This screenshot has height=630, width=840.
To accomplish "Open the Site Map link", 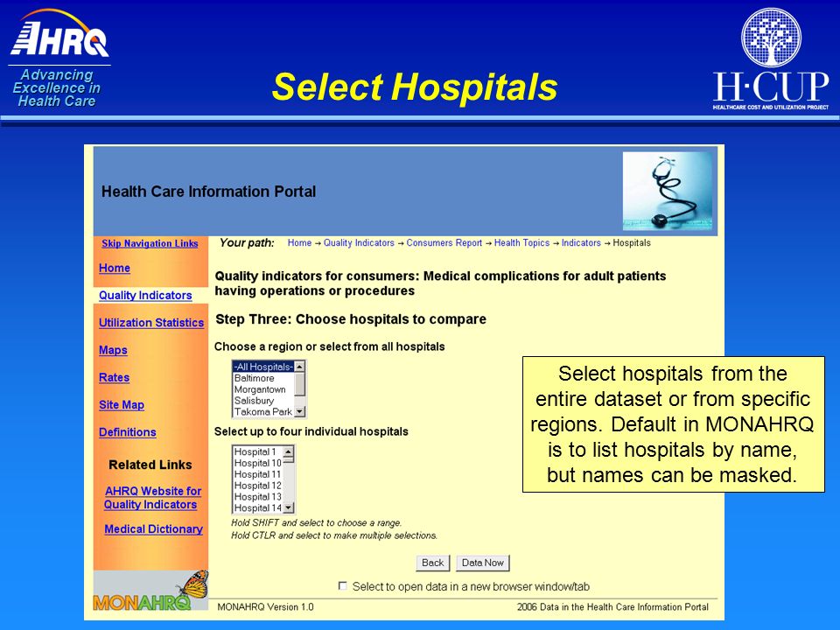I will coord(122,404).
